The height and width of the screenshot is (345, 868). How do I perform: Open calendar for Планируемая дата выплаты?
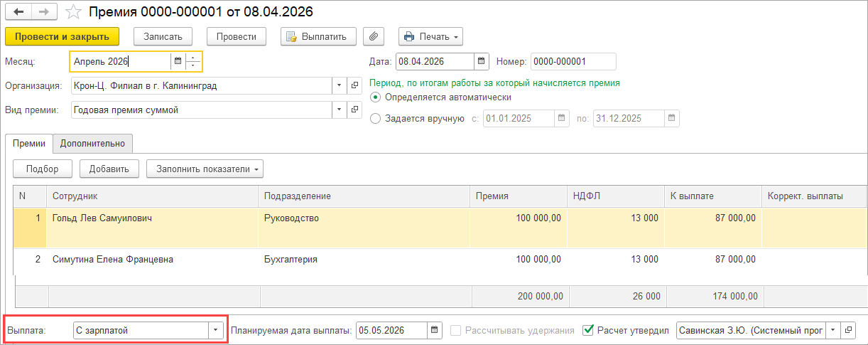434,330
